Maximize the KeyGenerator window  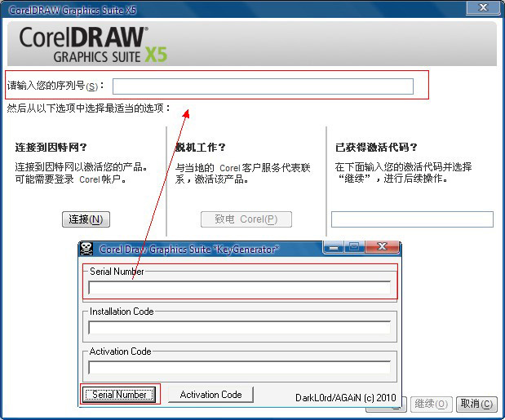pos(354,247)
